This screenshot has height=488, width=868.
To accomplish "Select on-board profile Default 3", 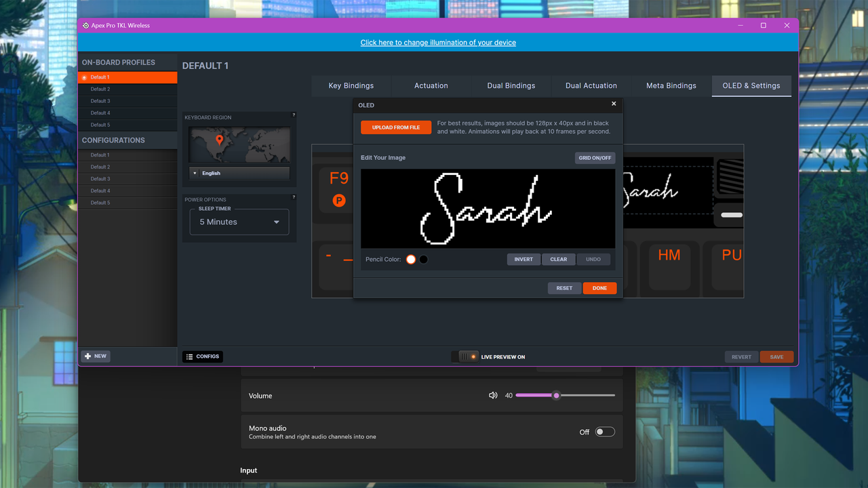I will [x=127, y=101].
